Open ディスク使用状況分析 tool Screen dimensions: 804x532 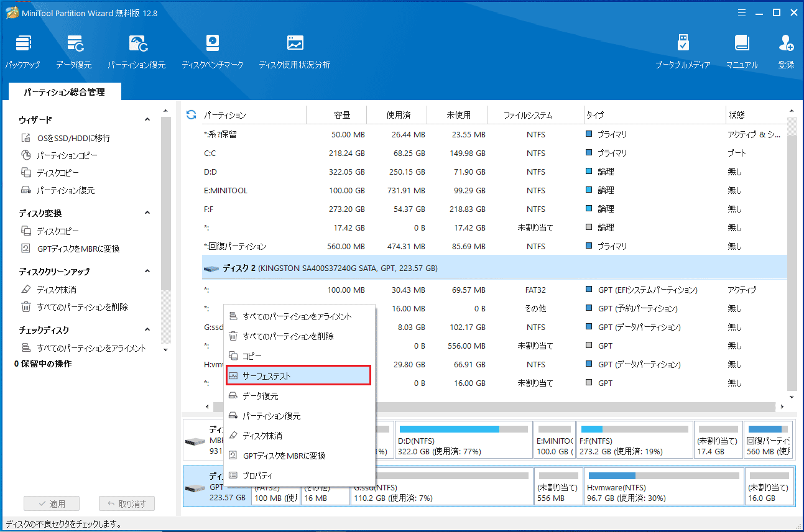click(294, 52)
